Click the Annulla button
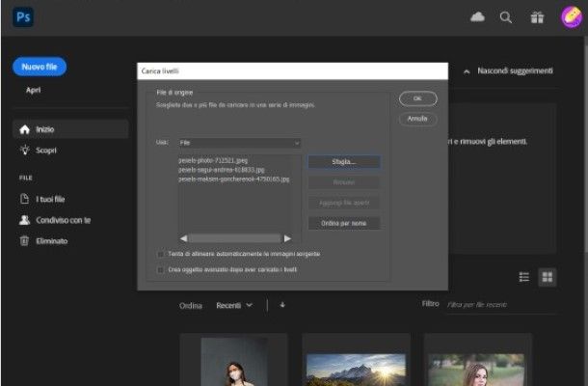Viewport: 588px width, 386px height. (x=417, y=119)
